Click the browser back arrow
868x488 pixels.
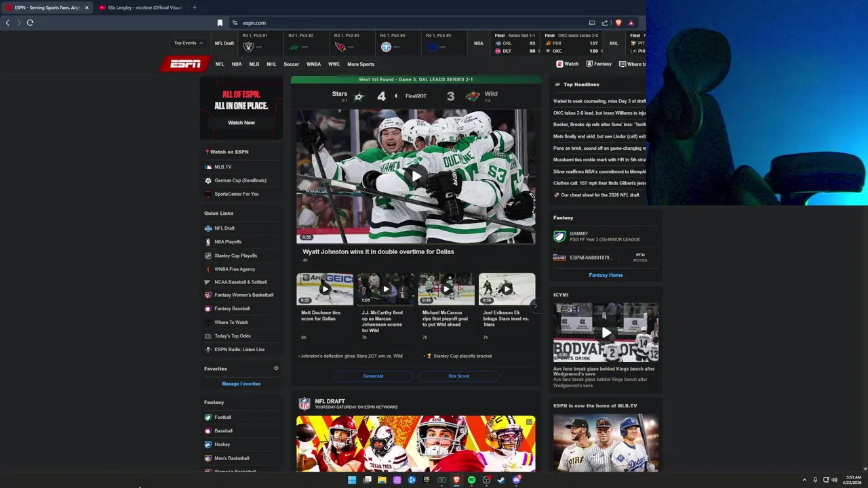[7, 22]
